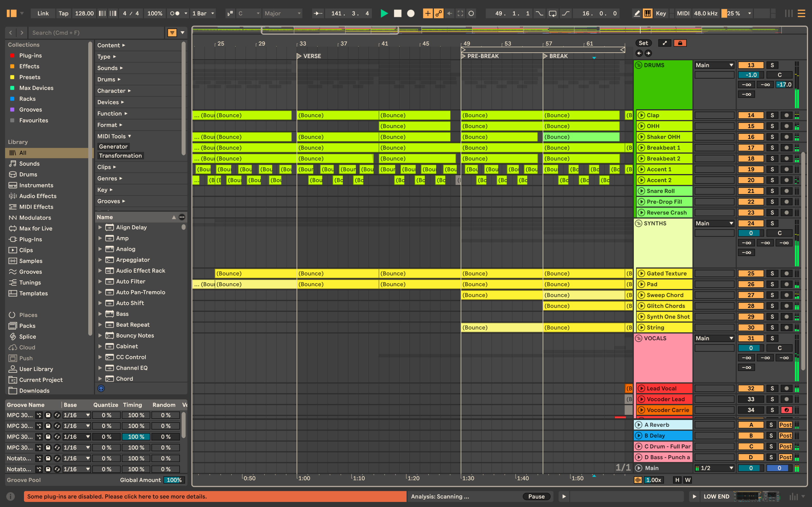The width and height of the screenshot is (812, 507).
Task: Arm the Pad track for recording
Action: tap(786, 284)
